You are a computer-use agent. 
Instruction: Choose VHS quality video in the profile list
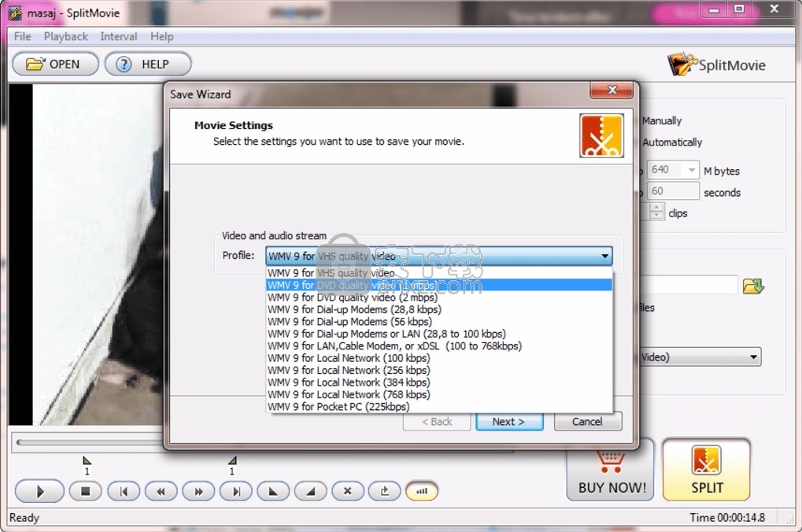pos(439,273)
